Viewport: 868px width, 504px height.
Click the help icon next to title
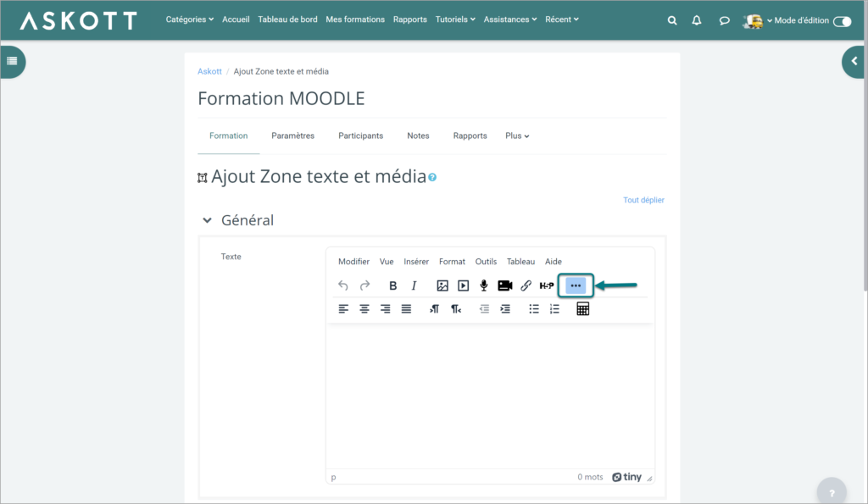pyautogui.click(x=432, y=178)
